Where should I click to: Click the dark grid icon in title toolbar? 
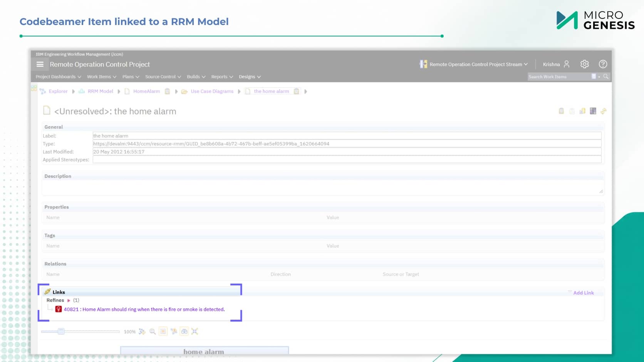point(593,111)
